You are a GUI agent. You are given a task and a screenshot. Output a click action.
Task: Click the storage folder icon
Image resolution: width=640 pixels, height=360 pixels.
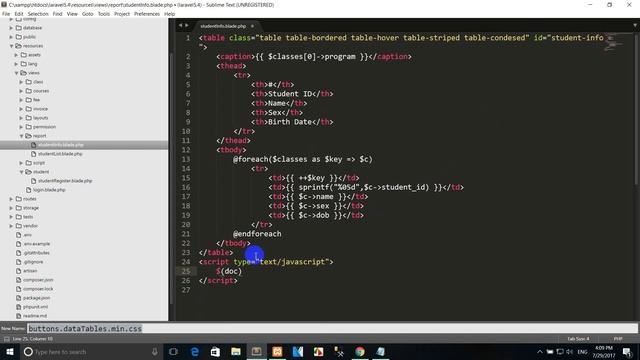[19, 208]
